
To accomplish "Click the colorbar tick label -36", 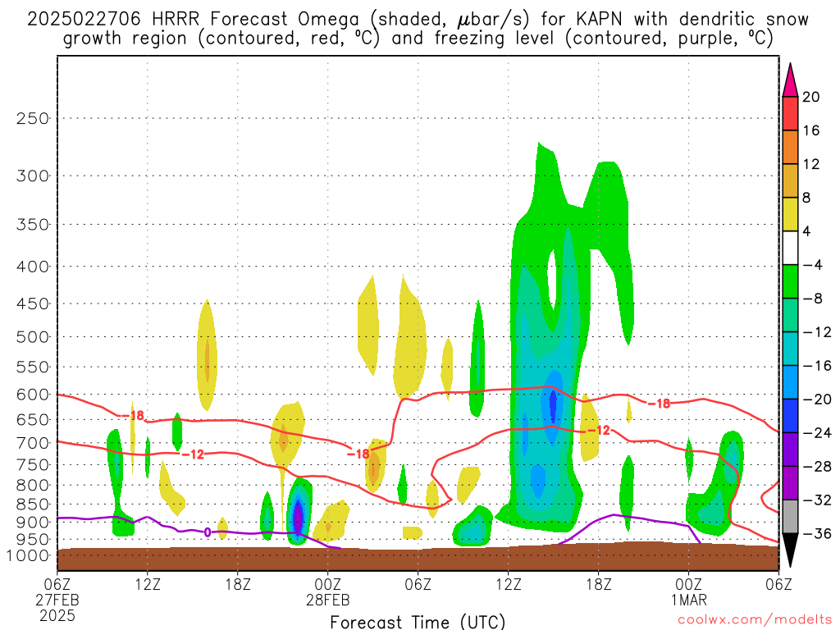I will click(x=816, y=533).
